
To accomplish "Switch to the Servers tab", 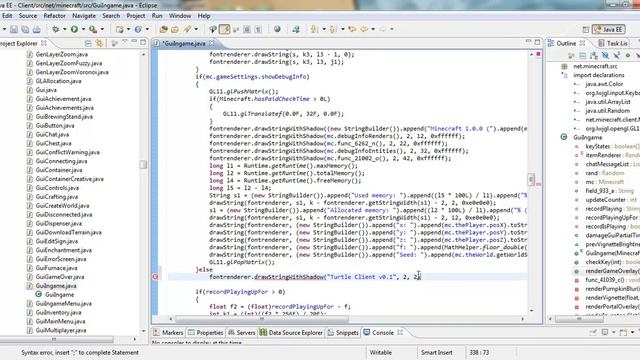I will (241, 333).
